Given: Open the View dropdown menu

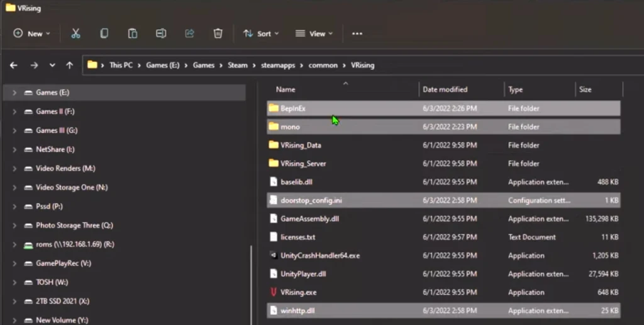Looking at the screenshot, I should (x=314, y=34).
